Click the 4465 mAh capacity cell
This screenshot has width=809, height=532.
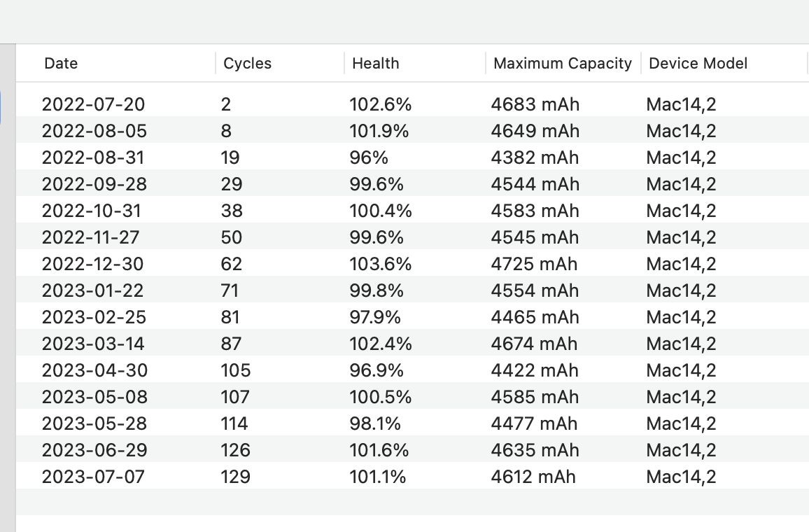[x=535, y=317]
